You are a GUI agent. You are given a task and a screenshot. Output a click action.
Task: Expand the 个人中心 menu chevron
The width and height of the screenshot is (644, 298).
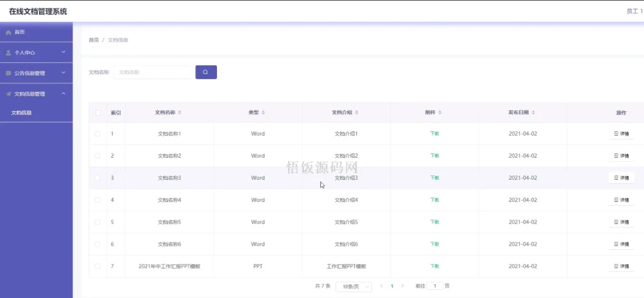[64, 52]
